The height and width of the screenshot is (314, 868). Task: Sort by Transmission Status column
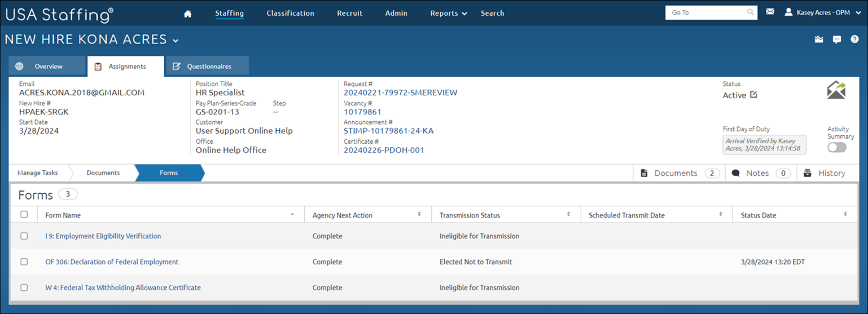click(568, 214)
